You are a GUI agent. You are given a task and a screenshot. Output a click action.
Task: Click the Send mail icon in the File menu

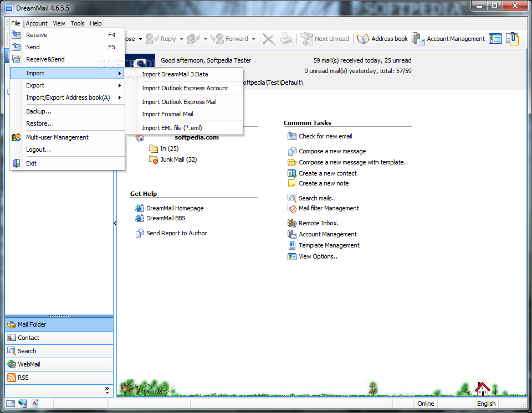[x=16, y=47]
